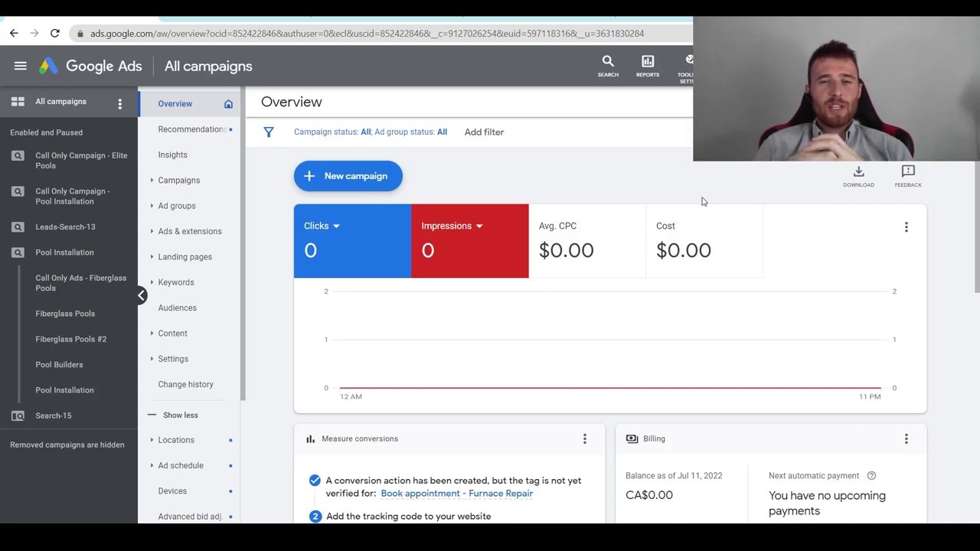Open the Clicks metric dropdown
This screenshot has width=980, height=551.
pos(322,226)
